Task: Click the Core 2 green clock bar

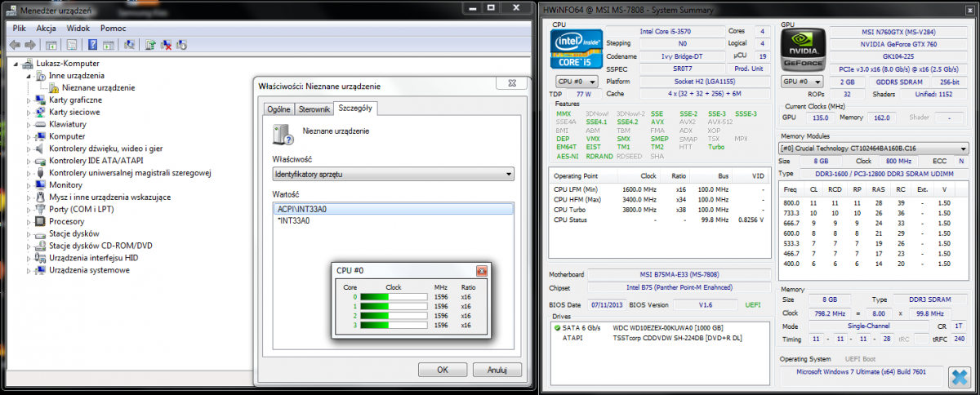Action: tap(394, 315)
